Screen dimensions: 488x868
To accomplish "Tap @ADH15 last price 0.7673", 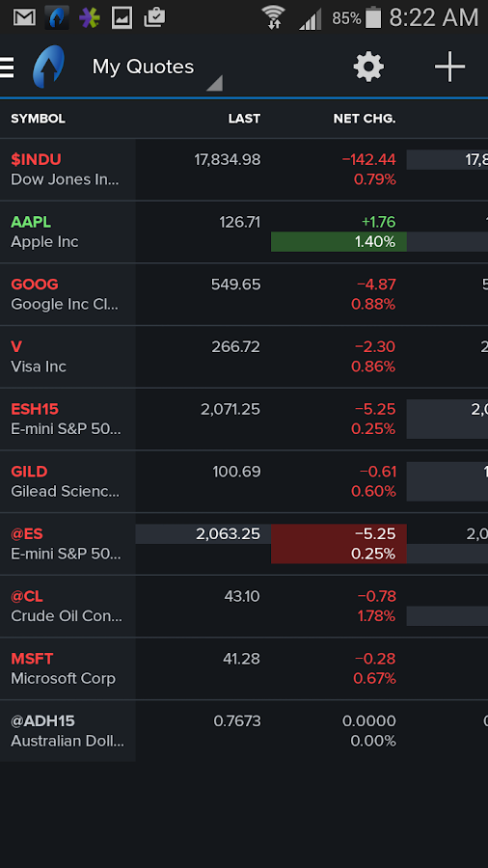I will click(x=237, y=720).
